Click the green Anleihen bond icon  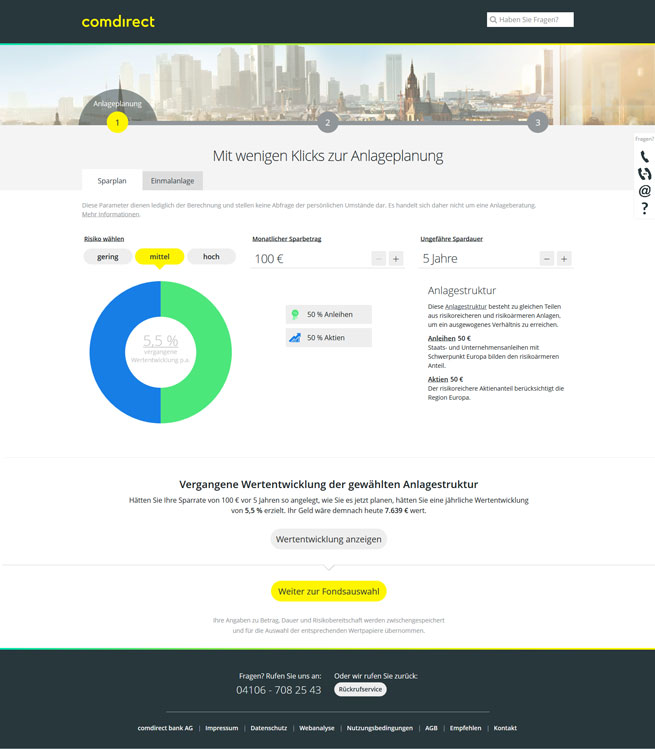pyautogui.click(x=295, y=314)
